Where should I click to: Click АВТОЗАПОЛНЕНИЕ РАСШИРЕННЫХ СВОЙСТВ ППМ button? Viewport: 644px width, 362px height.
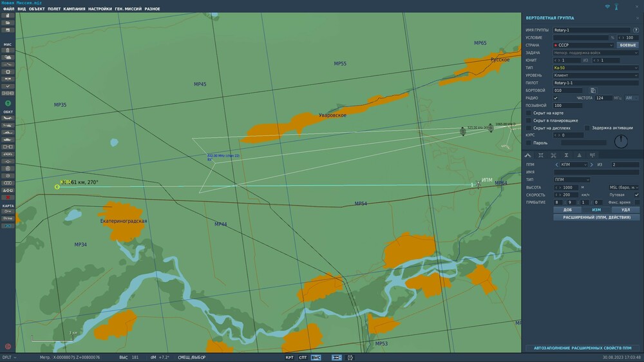[x=582, y=348]
